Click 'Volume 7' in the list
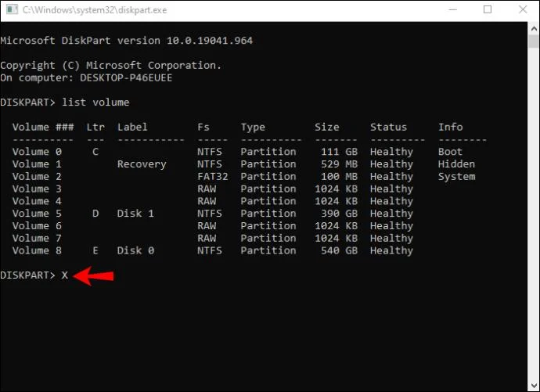 coord(37,239)
